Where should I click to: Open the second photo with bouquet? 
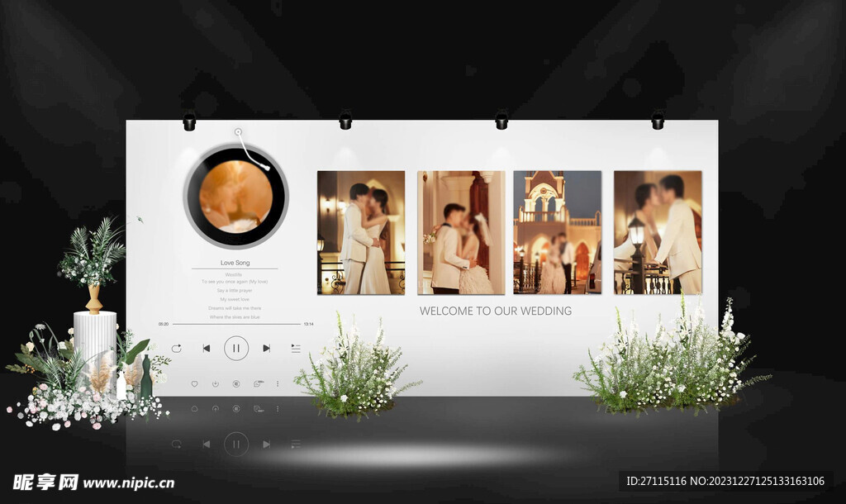click(x=461, y=232)
